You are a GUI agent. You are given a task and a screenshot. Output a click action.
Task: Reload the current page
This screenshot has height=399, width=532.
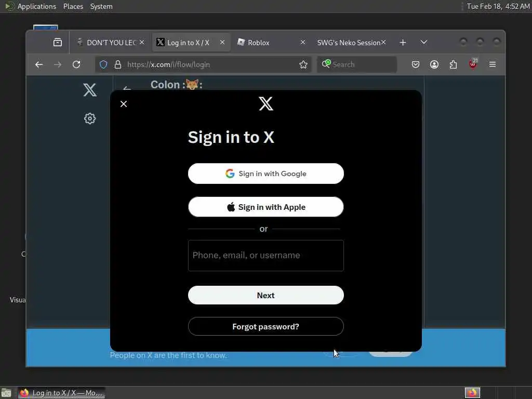(x=77, y=64)
